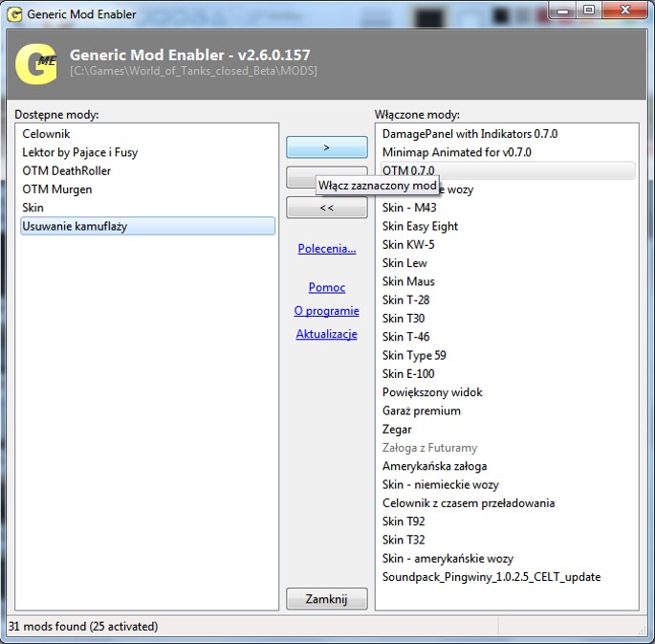Select Skin Maus mod
Screen dimensions: 655x644
pos(508,281)
